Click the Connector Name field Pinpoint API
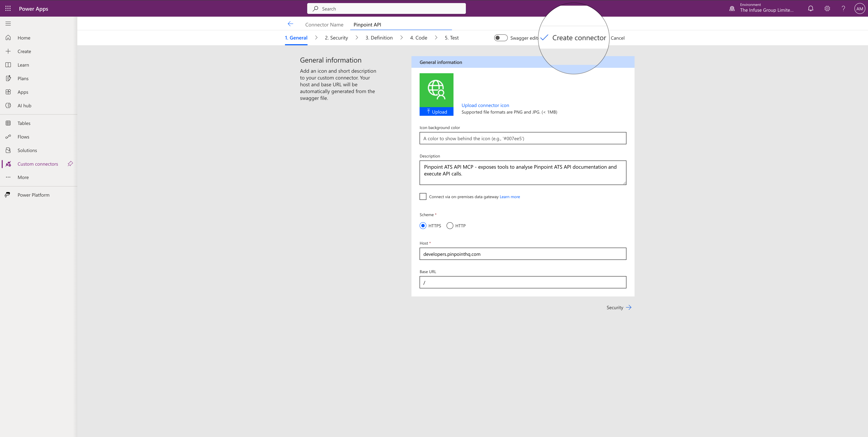Viewport: 868px width, 437px height. click(x=401, y=25)
